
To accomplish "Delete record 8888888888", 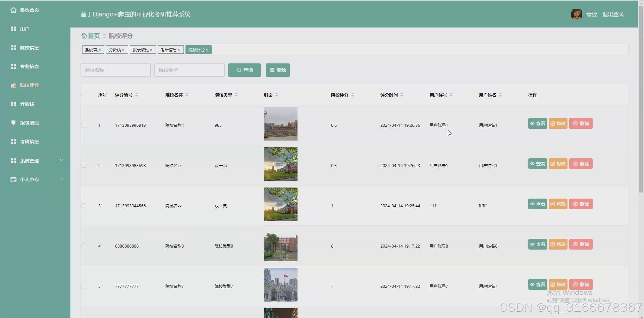I will point(581,244).
